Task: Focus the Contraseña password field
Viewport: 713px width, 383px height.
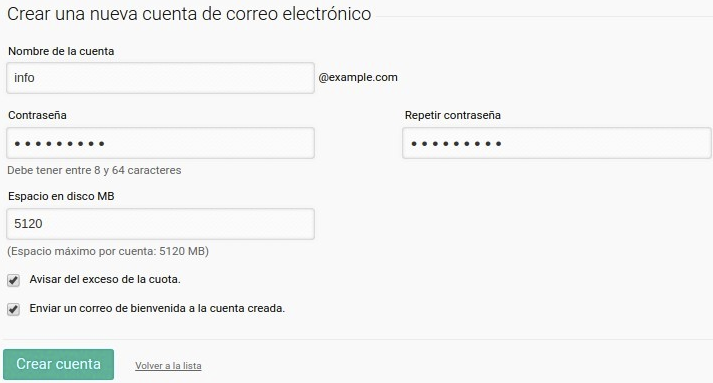Action: [160, 143]
